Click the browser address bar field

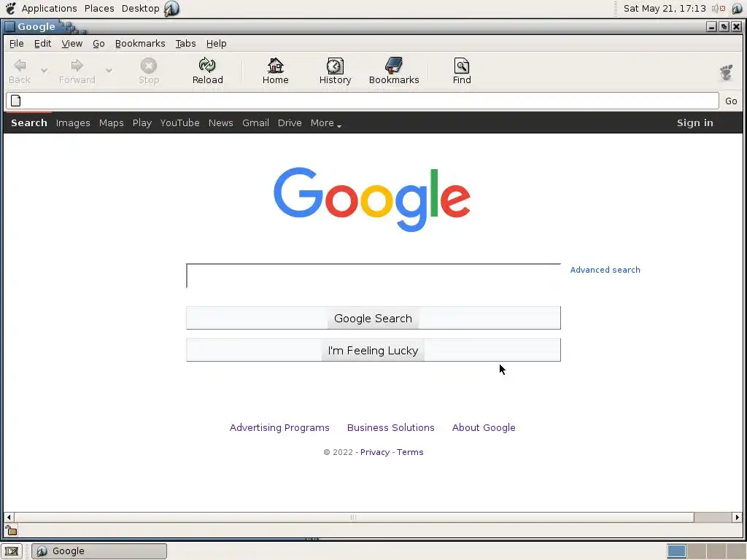[362, 101]
